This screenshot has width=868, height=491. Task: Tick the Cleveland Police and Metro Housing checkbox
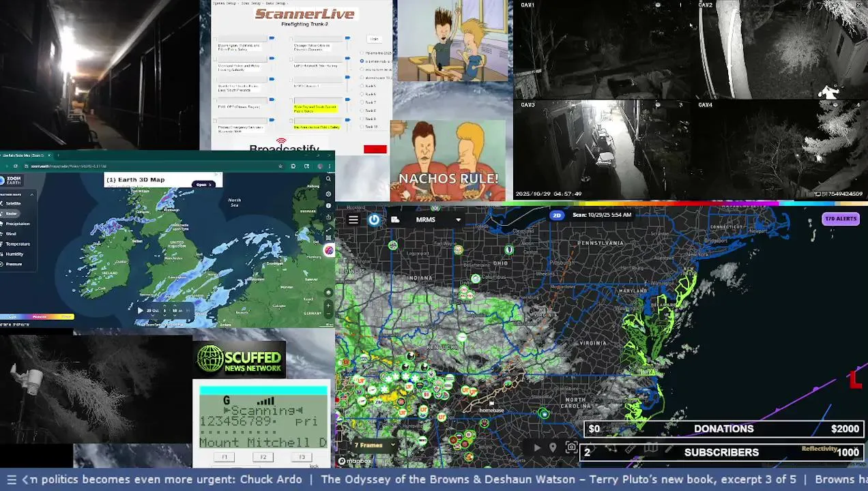(x=215, y=59)
